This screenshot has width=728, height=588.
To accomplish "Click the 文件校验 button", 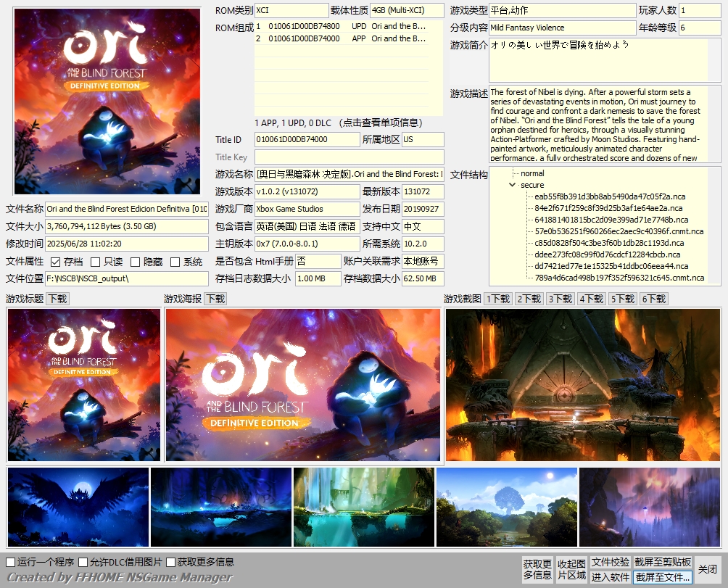I will click(x=611, y=562).
